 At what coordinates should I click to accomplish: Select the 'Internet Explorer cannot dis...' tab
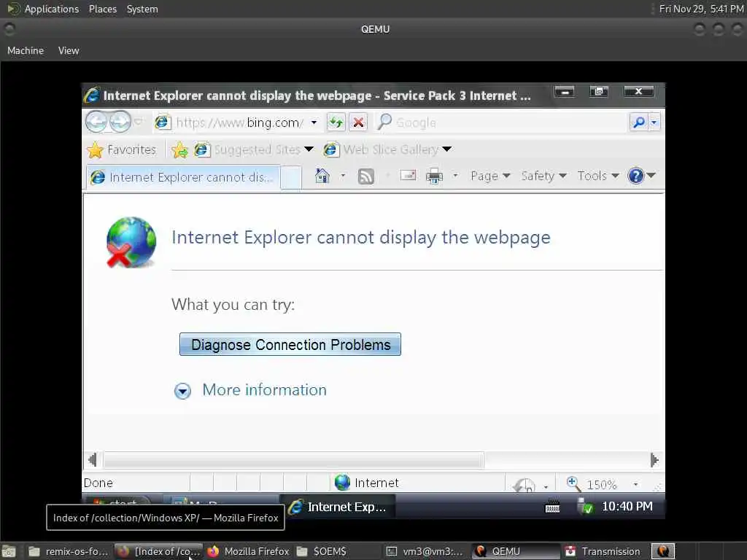point(183,177)
